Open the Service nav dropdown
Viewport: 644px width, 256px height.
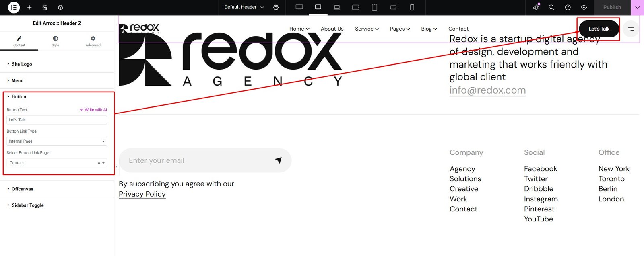coord(367,29)
